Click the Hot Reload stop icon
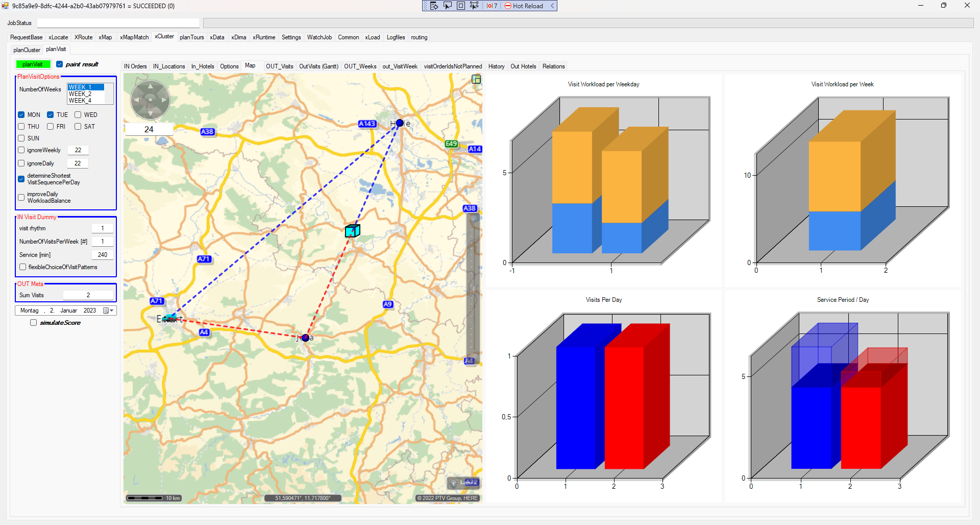The image size is (980, 525). [508, 6]
